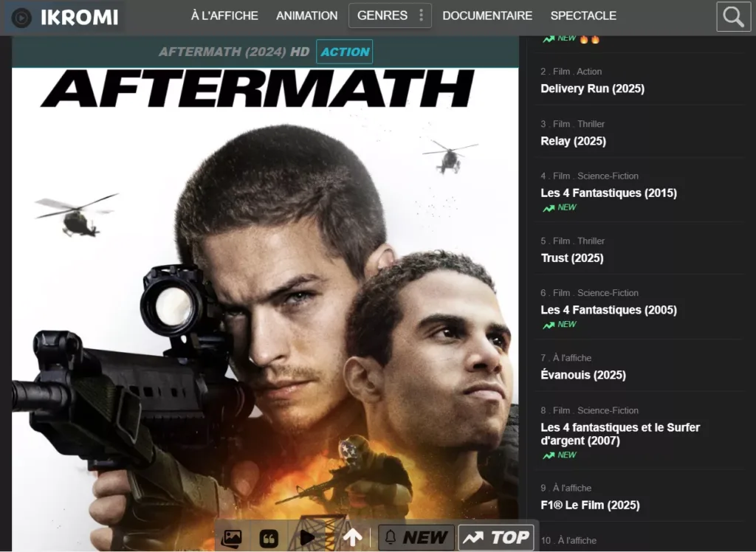
Task: Jump to top with up arrow
Action: (352, 537)
